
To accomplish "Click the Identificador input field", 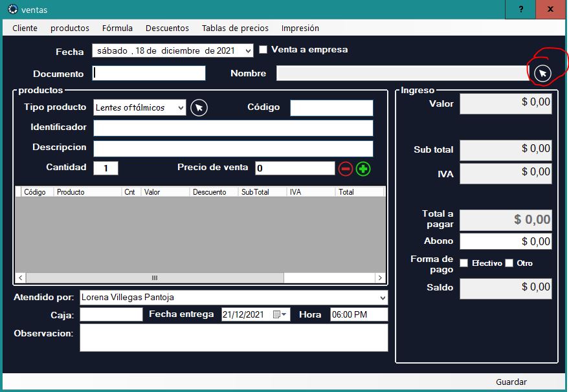I will pyautogui.click(x=233, y=128).
